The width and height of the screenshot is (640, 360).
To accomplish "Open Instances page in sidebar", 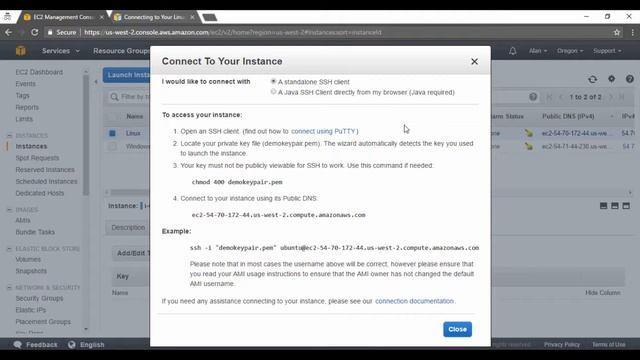I will (31, 146).
